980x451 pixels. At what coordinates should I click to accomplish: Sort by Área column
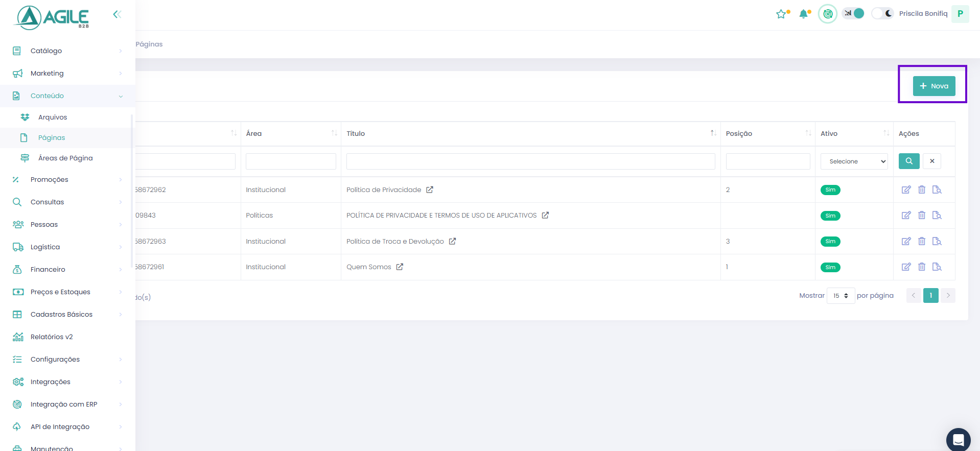point(291,133)
